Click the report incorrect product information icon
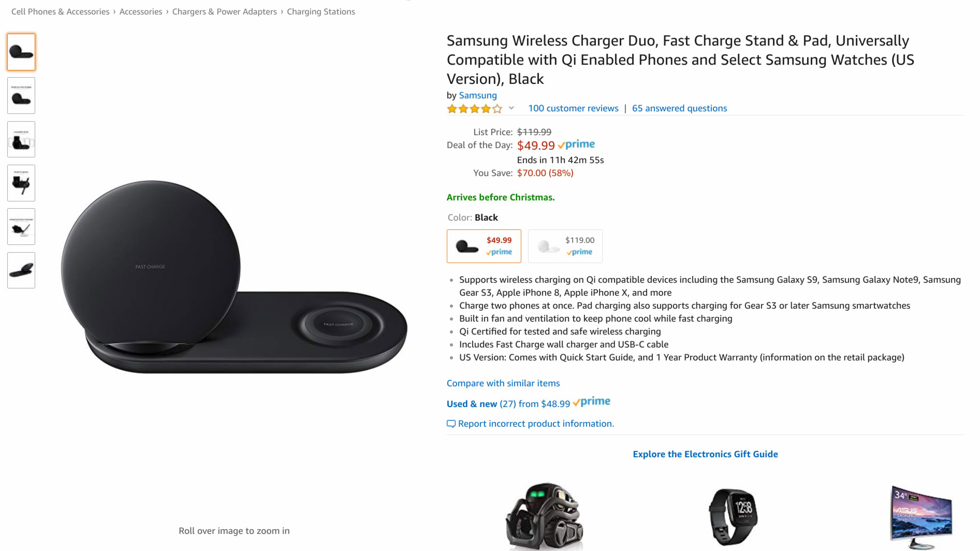 tap(451, 424)
